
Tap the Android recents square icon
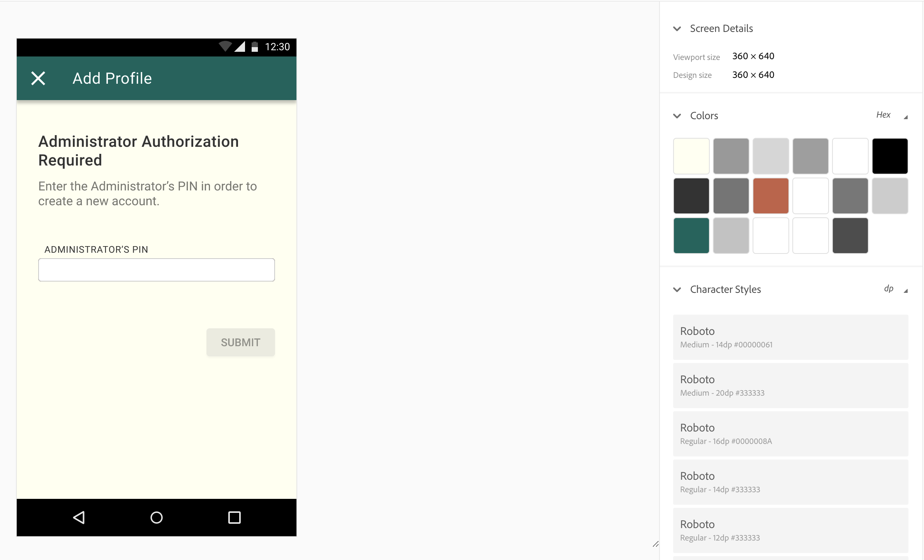tap(235, 517)
